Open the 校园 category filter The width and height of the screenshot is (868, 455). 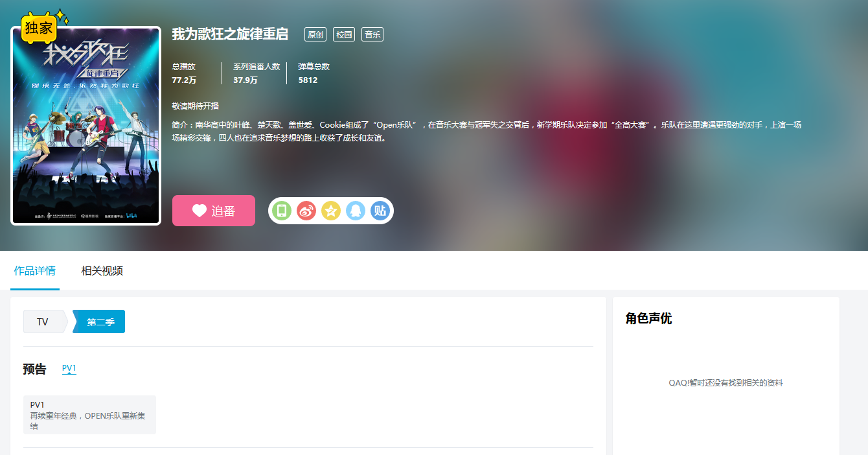point(343,34)
